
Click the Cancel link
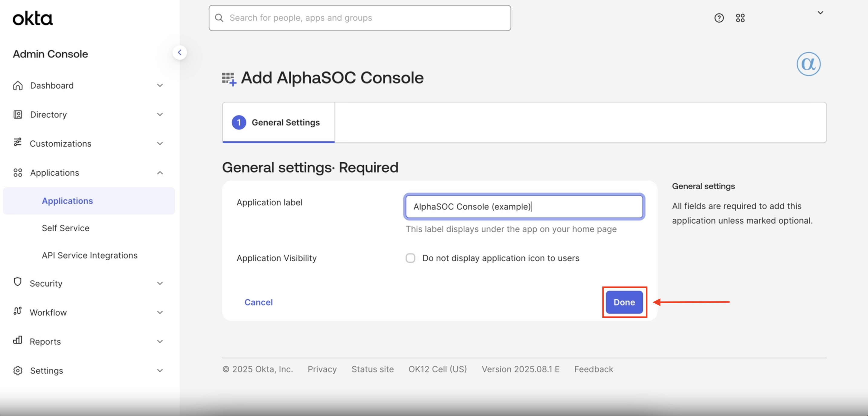pos(259,302)
